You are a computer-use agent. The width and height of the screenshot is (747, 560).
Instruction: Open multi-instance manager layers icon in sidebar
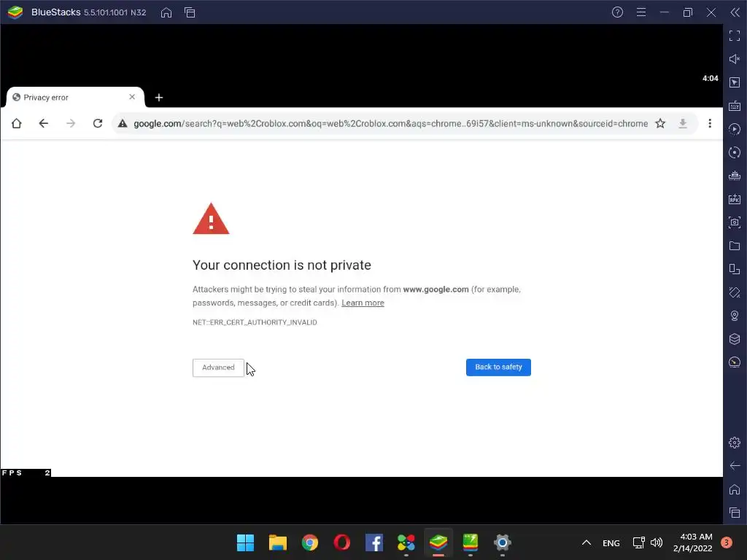click(735, 339)
